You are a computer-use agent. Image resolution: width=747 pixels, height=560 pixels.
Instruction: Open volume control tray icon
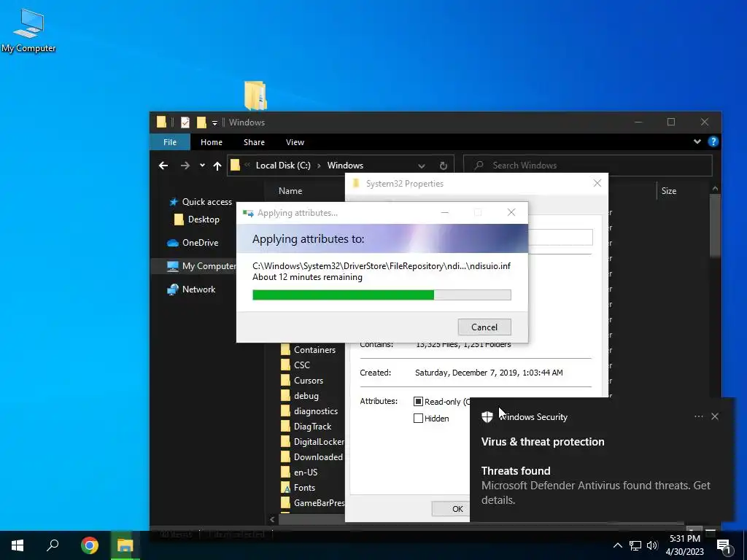point(652,545)
